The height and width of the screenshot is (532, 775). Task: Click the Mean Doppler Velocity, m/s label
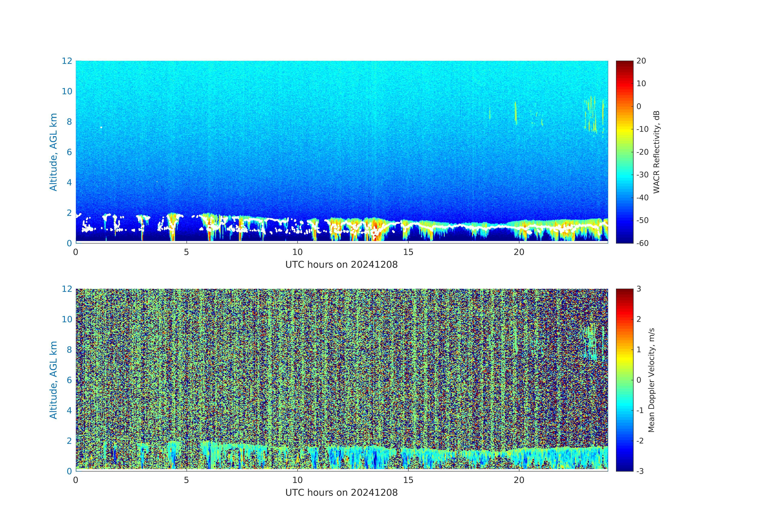[651, 380]
